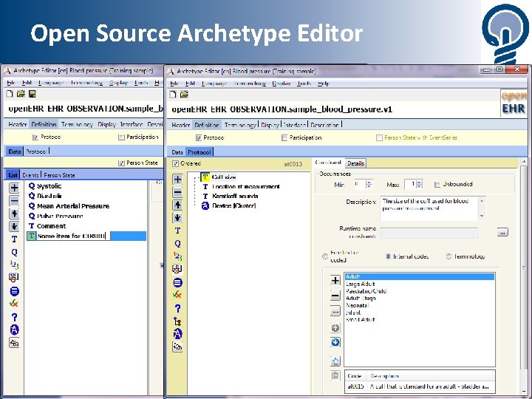The height and width of the screenshot is (399, 532).
Task: Open File menu in right window
Action: point(174,83)
